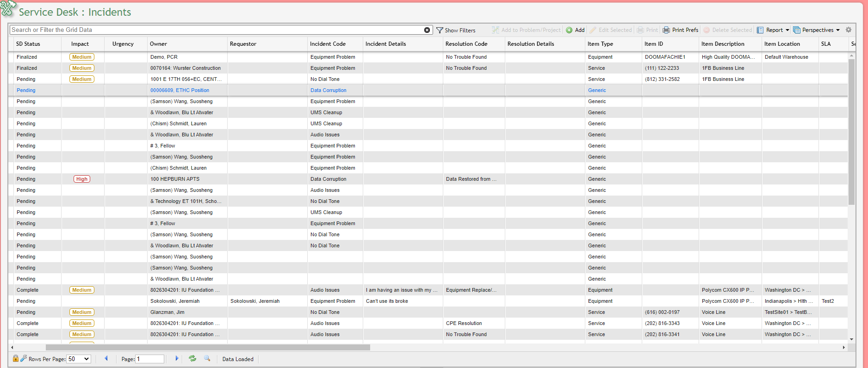Sort by SD Status column header
868x368 pixels.
(28, 44)
